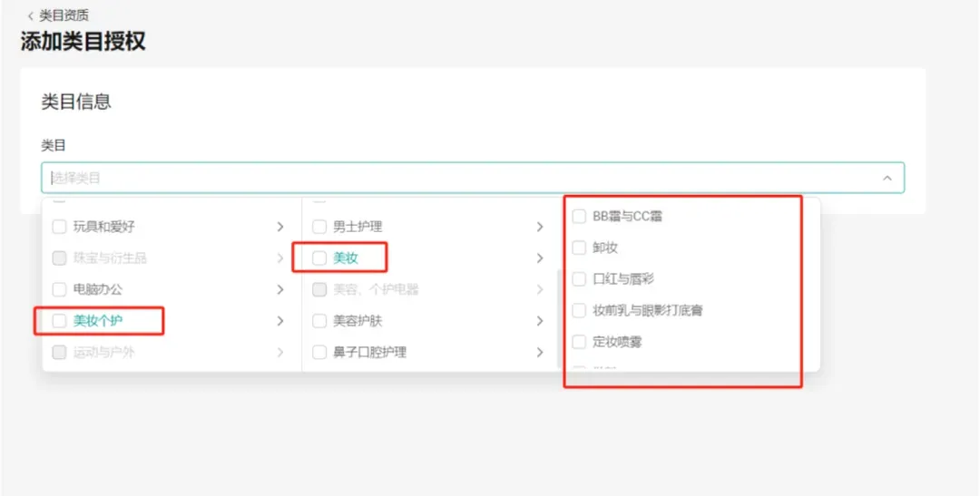Tick the BB霜与CC霜 checkbox
Image resolution: width=980 pixels, height=496 pixels.
579,216
